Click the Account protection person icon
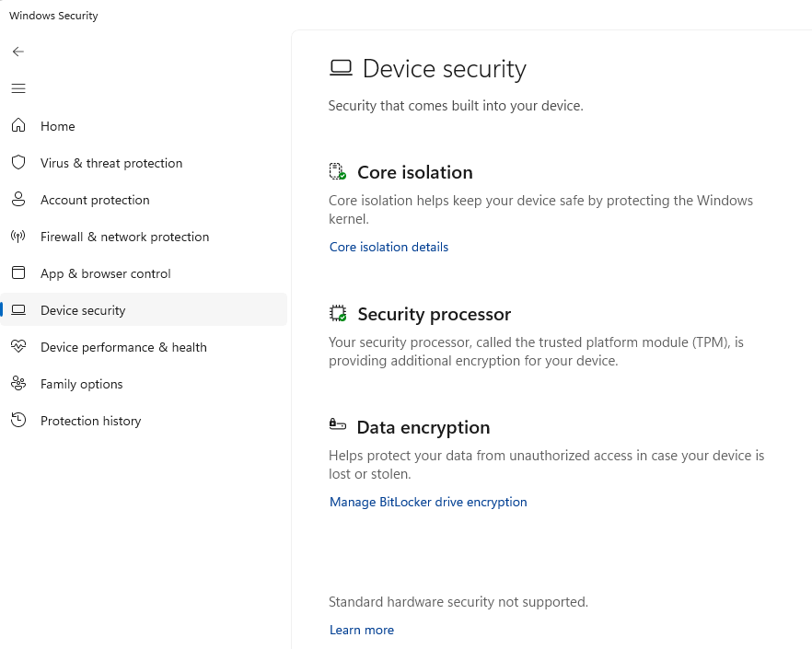 [18, 200]
